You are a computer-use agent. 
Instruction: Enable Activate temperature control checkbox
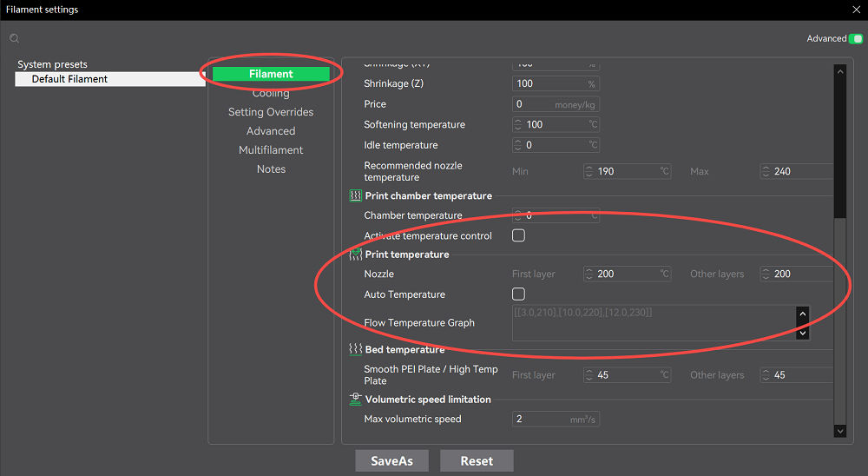click(x=518, y=235)
